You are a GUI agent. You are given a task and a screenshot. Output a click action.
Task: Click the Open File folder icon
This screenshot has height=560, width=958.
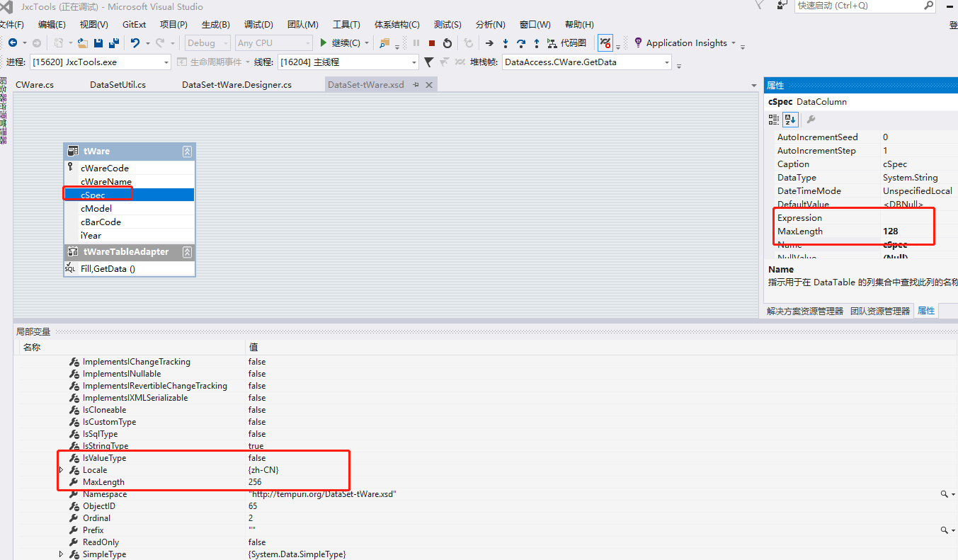(x=83, y=43)
